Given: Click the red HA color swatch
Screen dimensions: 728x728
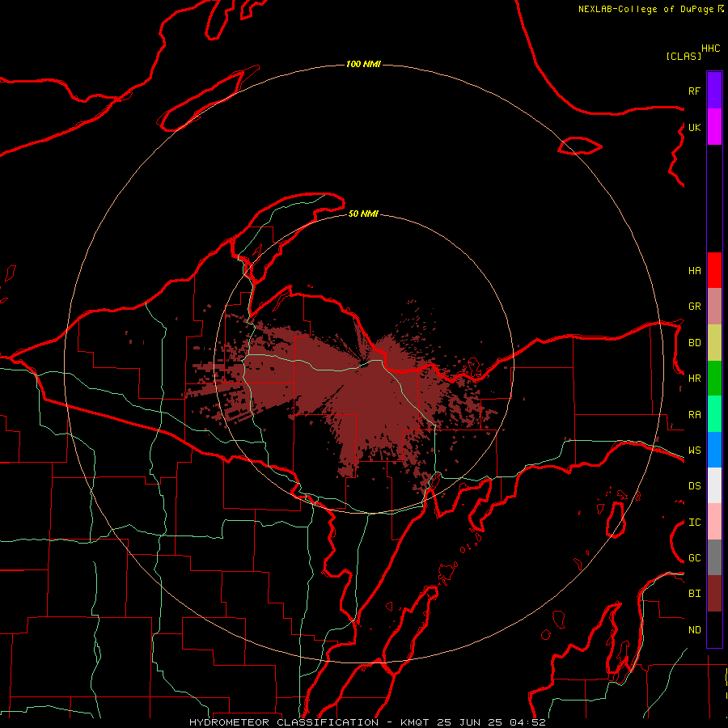Looking at the screenshot, I should pyautogui.click(x=714, y=270).
